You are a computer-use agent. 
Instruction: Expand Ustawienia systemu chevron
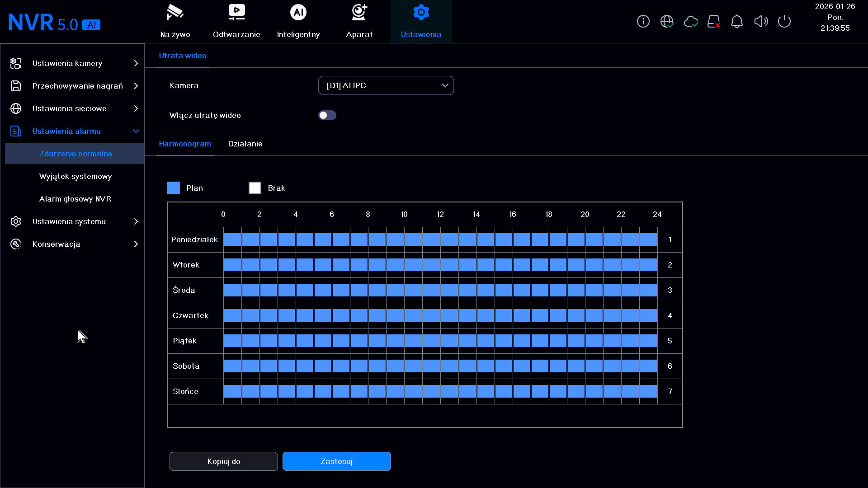[136, 221]
